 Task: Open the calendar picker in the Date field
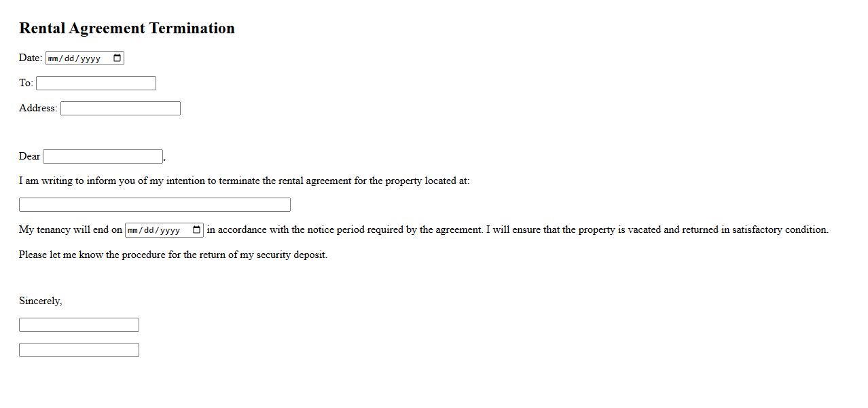[x=117, y=58]
